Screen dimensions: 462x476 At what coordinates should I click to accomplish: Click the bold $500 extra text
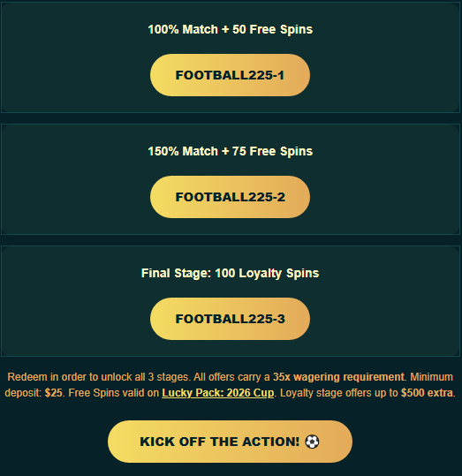[427, 393]
